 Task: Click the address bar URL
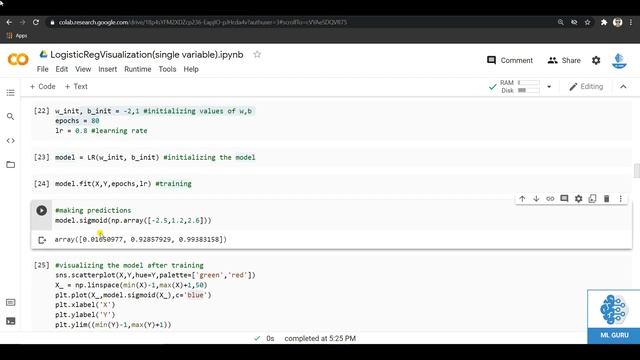click(x=202, y=22)
